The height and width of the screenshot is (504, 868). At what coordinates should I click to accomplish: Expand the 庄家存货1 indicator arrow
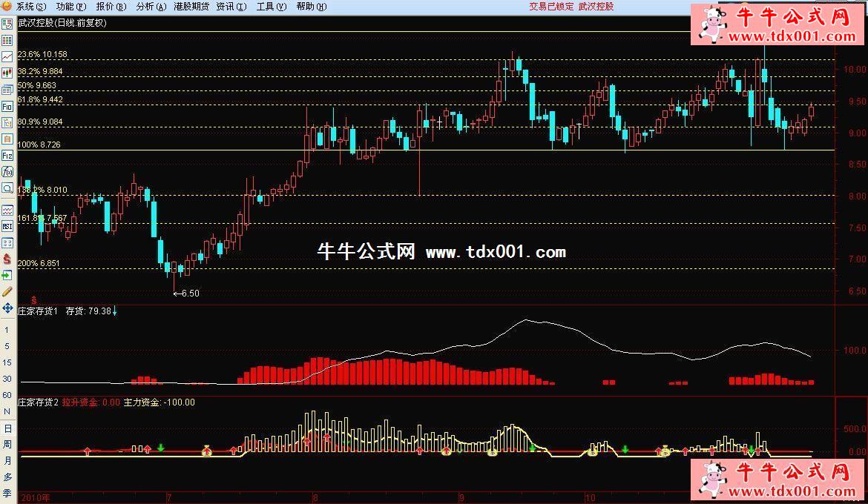click(114, 311)
